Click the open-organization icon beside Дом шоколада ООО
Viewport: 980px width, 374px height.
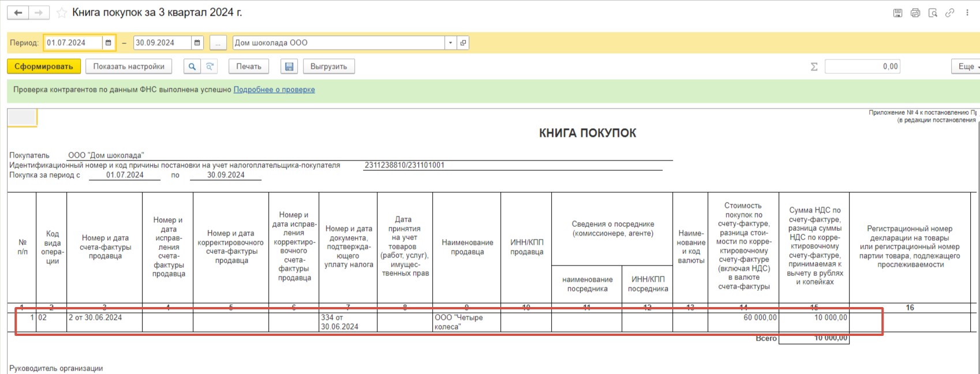(463, 43)
